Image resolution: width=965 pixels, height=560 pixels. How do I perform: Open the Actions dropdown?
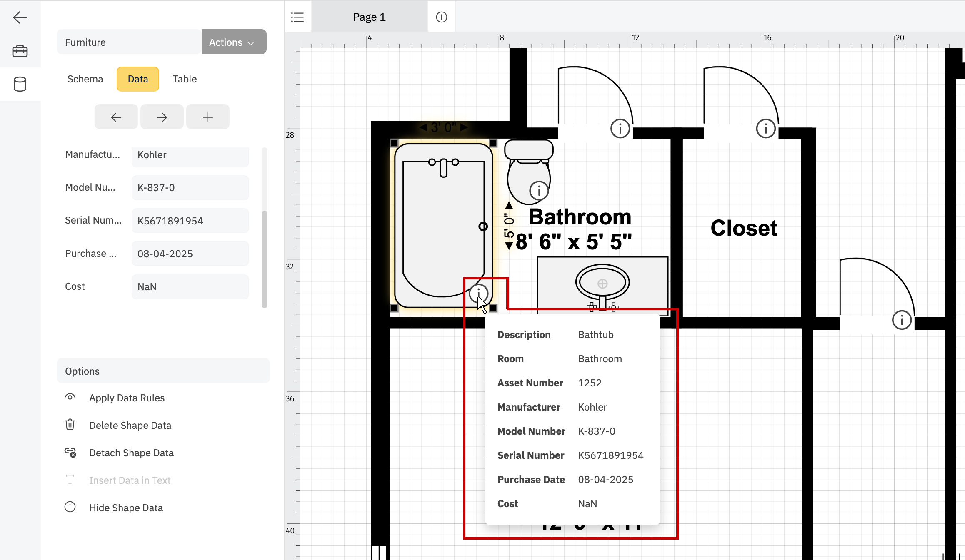tap(234, 42)
